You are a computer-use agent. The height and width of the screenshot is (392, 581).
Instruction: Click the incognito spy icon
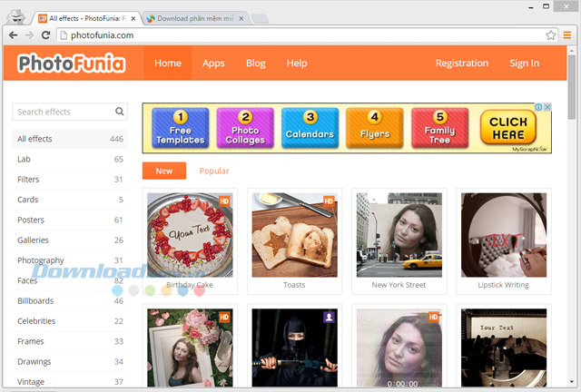pyautogui.click(x=16, y=16)
